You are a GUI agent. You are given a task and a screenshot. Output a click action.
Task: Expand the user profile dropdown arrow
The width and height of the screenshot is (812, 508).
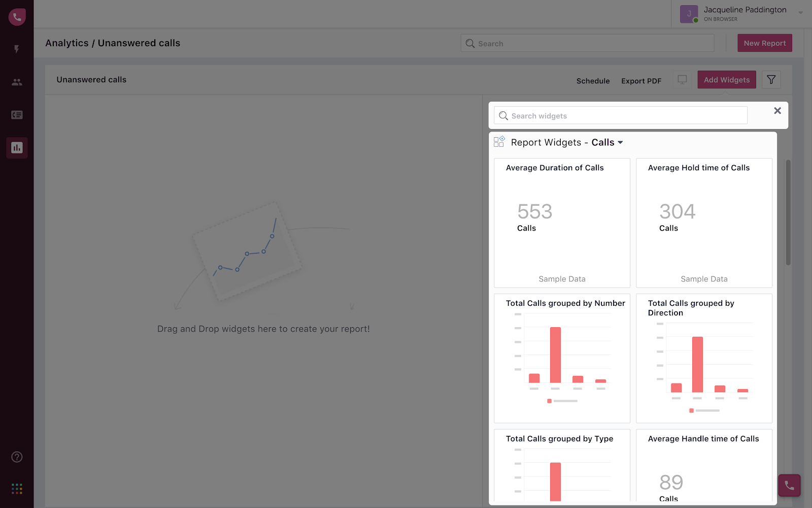[x=801, y=13]
